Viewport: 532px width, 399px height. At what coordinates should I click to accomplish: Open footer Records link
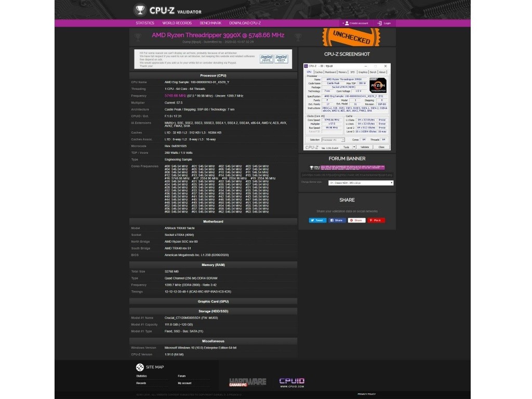click(x=141, y=383)
